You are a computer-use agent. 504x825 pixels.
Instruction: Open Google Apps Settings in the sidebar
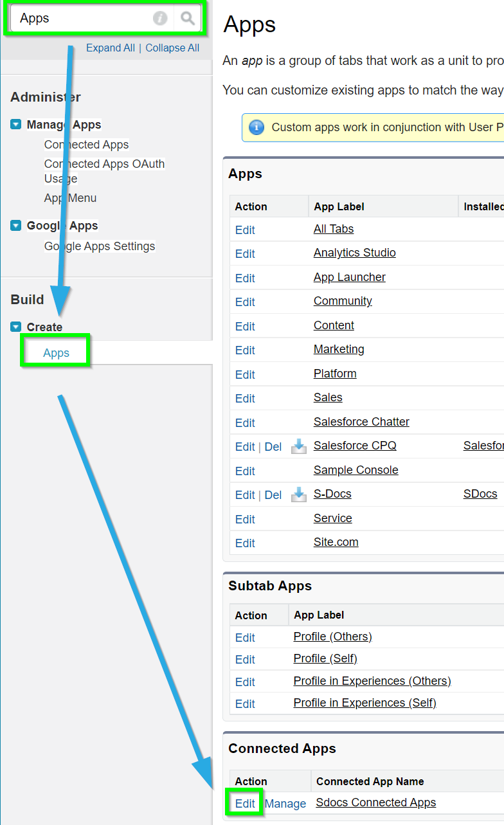point(100,246)
